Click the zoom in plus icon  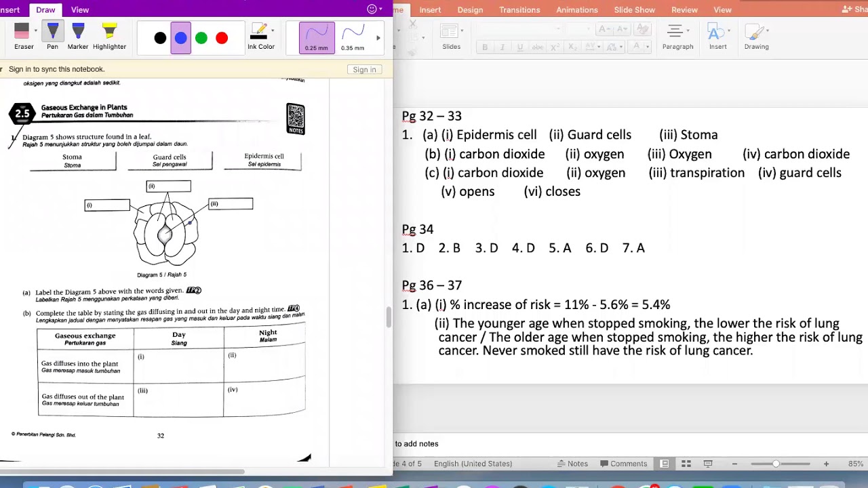[x=826, y=464]
